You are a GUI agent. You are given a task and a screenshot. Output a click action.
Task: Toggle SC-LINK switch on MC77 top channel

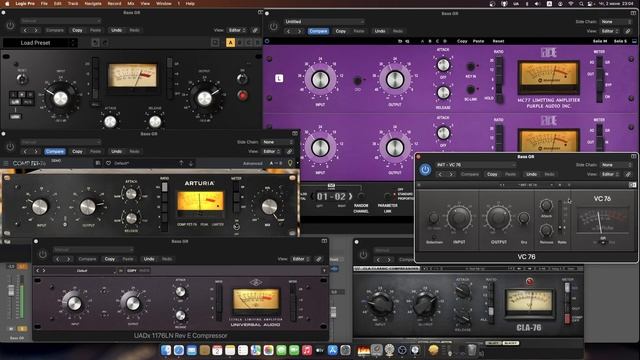coord(471,89)
